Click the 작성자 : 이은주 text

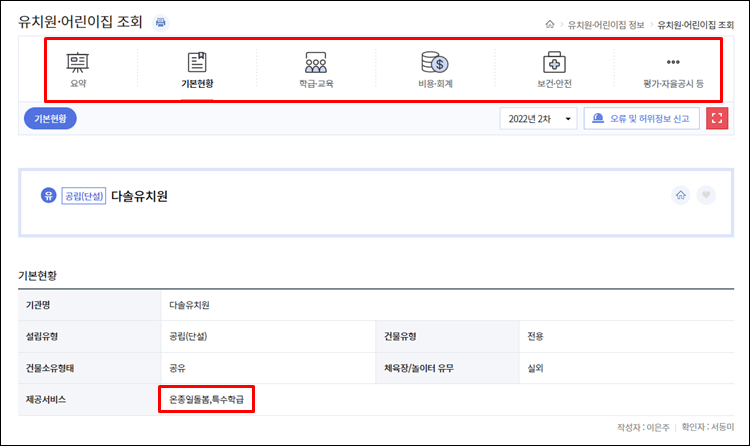[643, 427]
